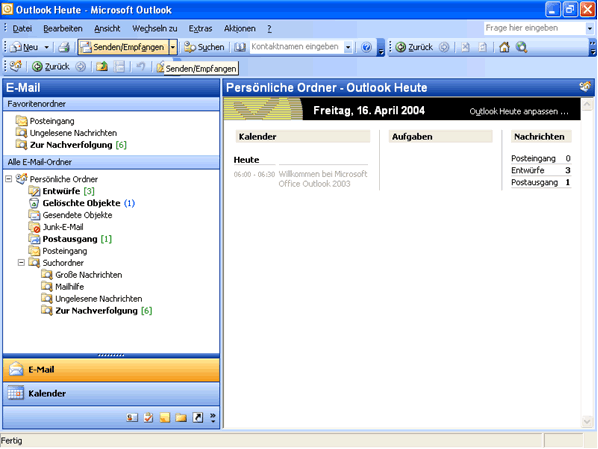Click the E-Mail navigation pane button
This screenshot has height=449, width=598.
pos(111,370)
